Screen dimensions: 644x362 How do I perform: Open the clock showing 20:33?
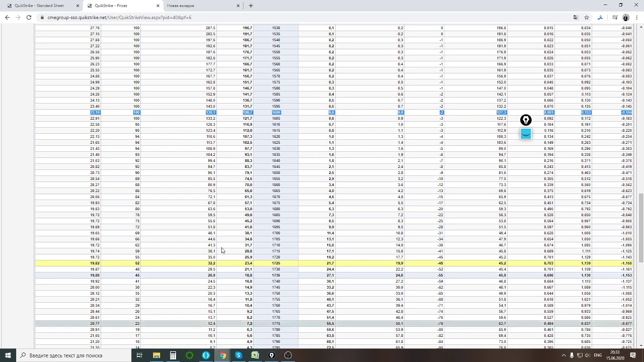[616, 355]
